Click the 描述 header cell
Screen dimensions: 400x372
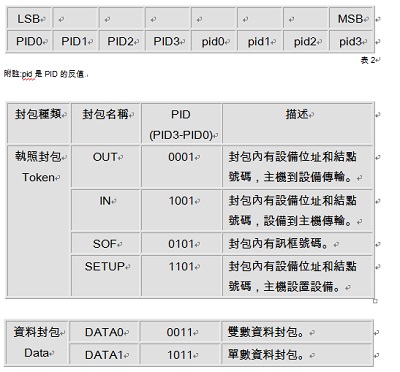297,124
